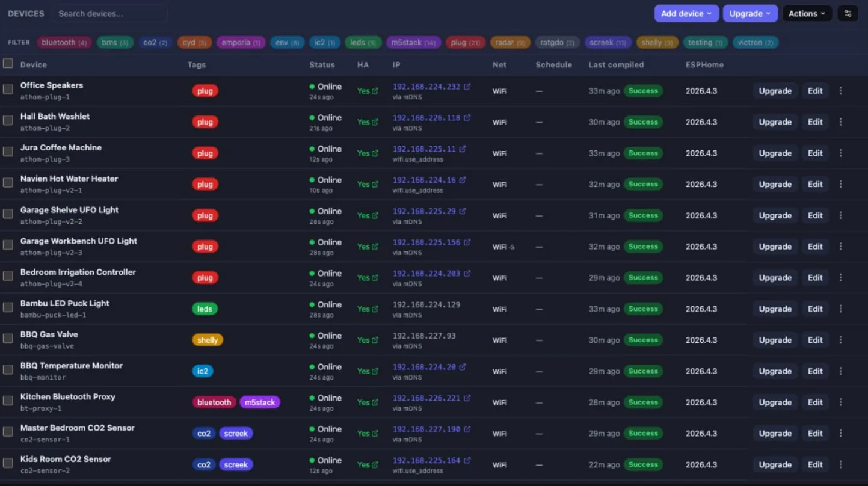Tick the BBQ Temperature Monitor checkbox
The image size is (868, 486).
8,369
